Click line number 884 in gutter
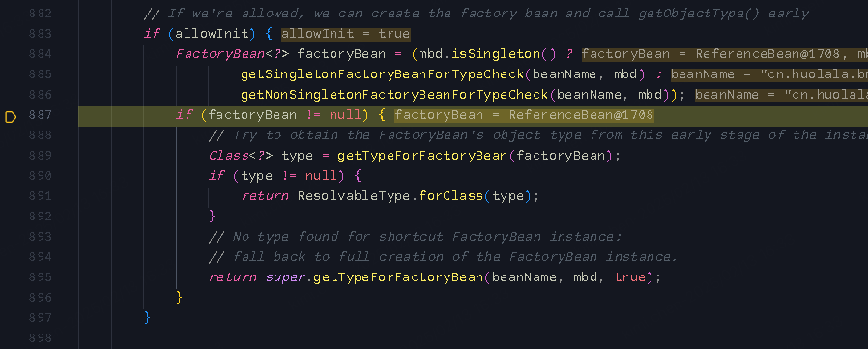Screen dimensions: 868x349 40,54
